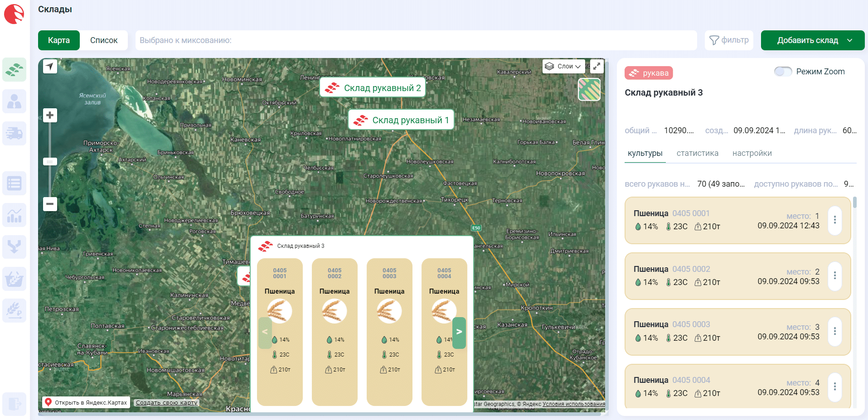Image resolution: width=868 pixels, height=420 pixels.
Task: Expand the Добавить склад dropdown
Action: click(x=850, y=40)
